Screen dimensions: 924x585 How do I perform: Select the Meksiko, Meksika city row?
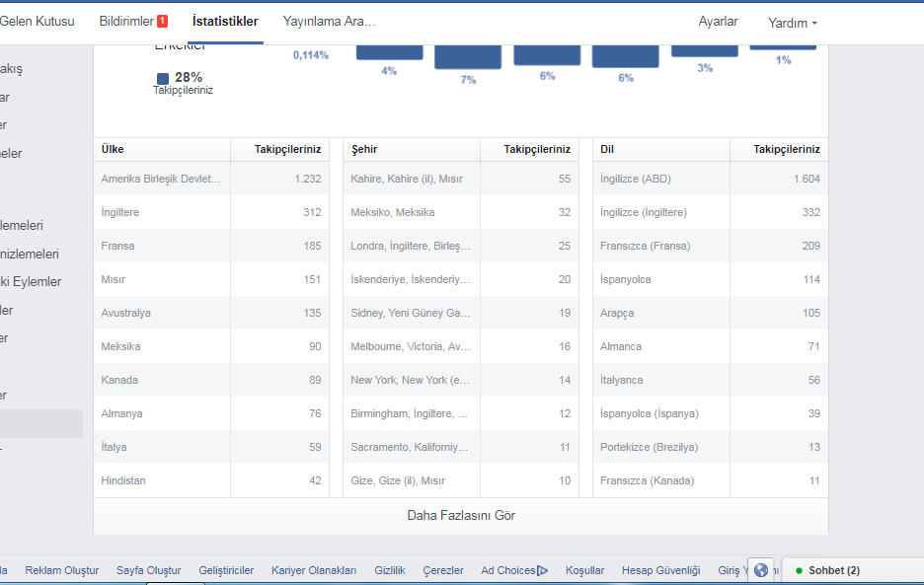point(461,212)
